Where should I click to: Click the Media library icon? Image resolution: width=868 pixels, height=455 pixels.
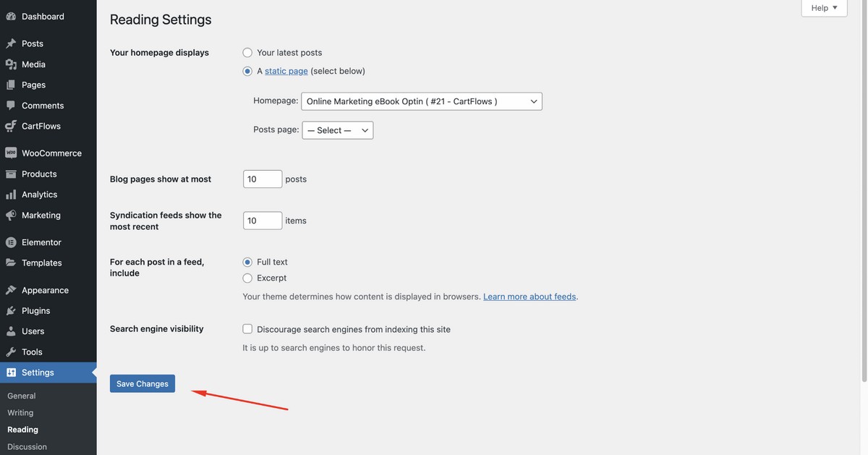(x=11, y=64)
